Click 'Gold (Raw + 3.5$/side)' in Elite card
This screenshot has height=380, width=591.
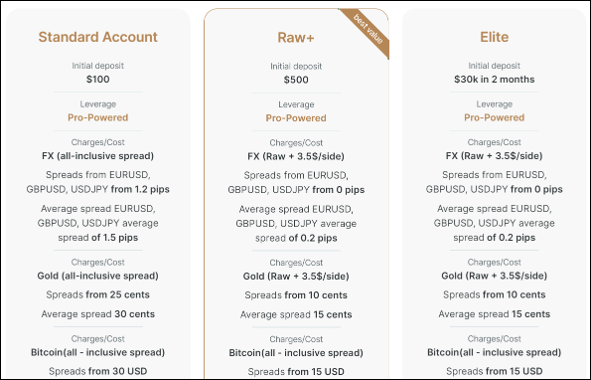[494, 276]
